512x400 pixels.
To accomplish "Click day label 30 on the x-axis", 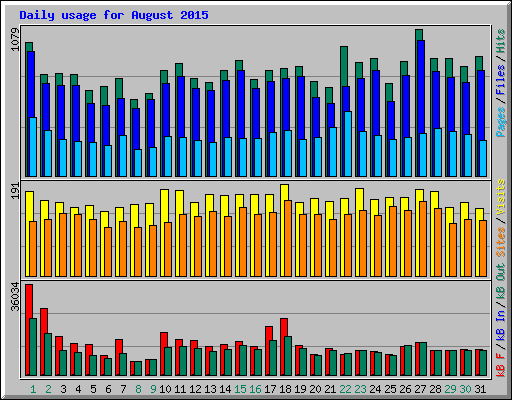I will pos(465,389).
